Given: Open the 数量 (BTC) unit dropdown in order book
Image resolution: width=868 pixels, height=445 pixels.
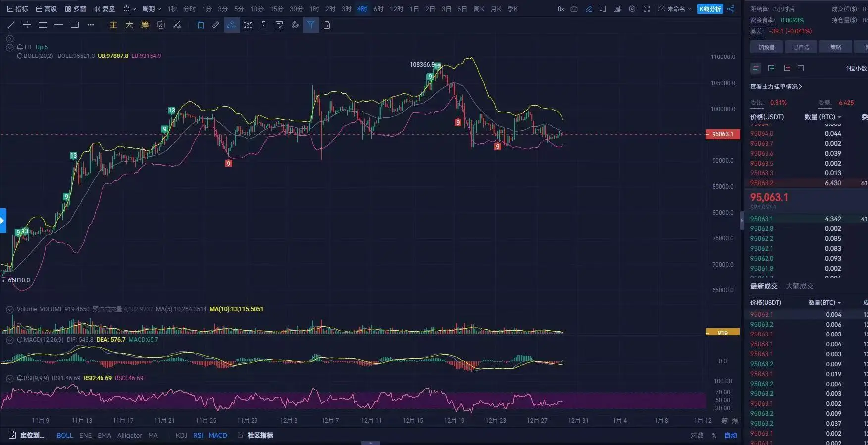Looking at the screenshot, I should 823,117.
